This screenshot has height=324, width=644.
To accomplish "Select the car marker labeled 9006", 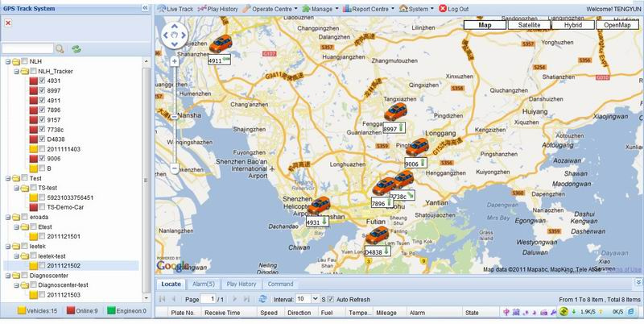I will click(417, 147).
